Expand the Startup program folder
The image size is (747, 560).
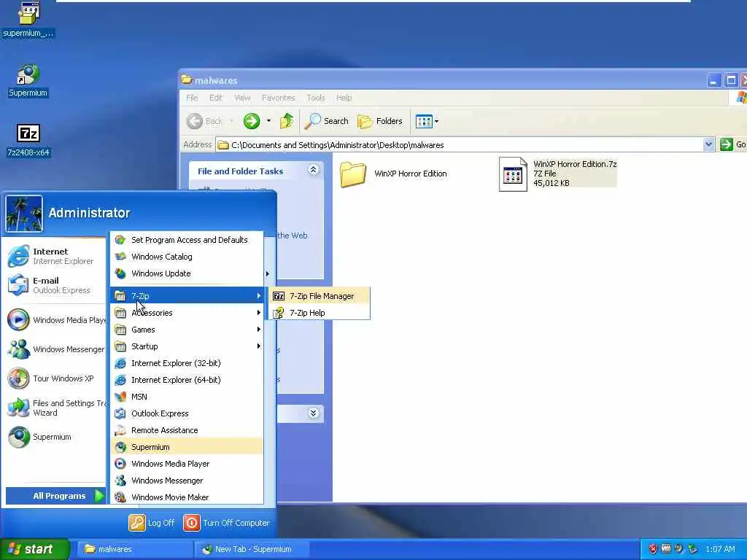(x=187, y=346)
